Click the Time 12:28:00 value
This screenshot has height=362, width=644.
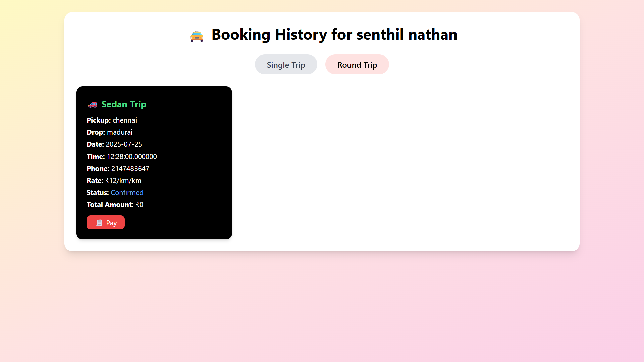click(131, 157)
